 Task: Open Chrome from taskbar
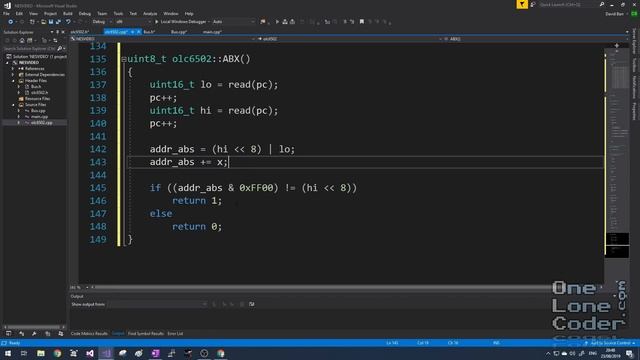click(x=57, y=353)
